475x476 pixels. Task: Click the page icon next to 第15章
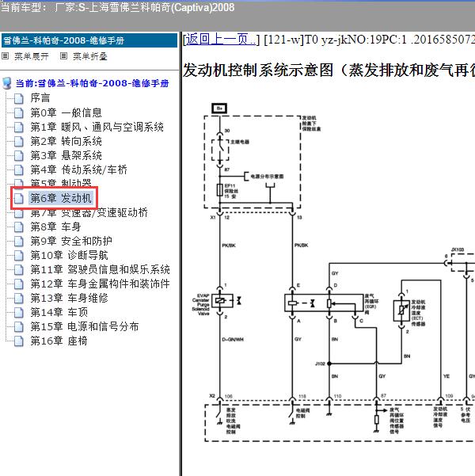pyautogui.click(x=19, y=327)
